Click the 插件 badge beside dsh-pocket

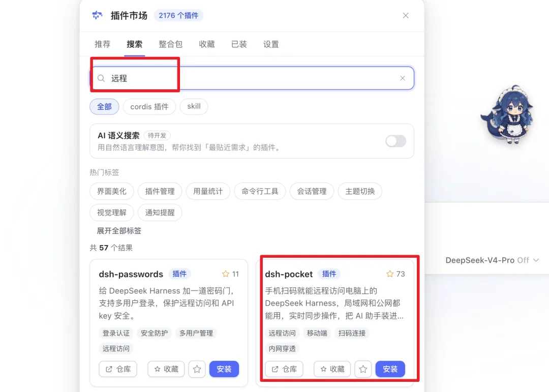(x=329, y=274)
